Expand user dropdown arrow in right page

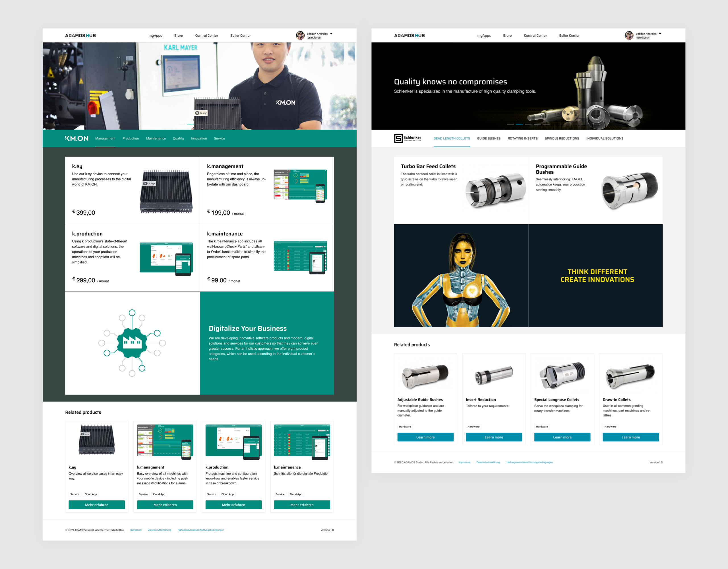[660, 34]
